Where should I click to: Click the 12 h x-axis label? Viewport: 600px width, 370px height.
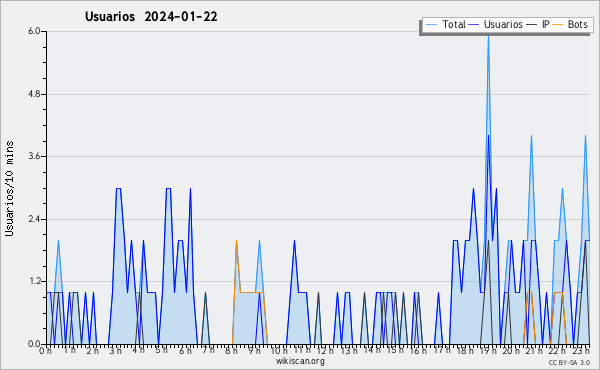click(x=325, y=351)
